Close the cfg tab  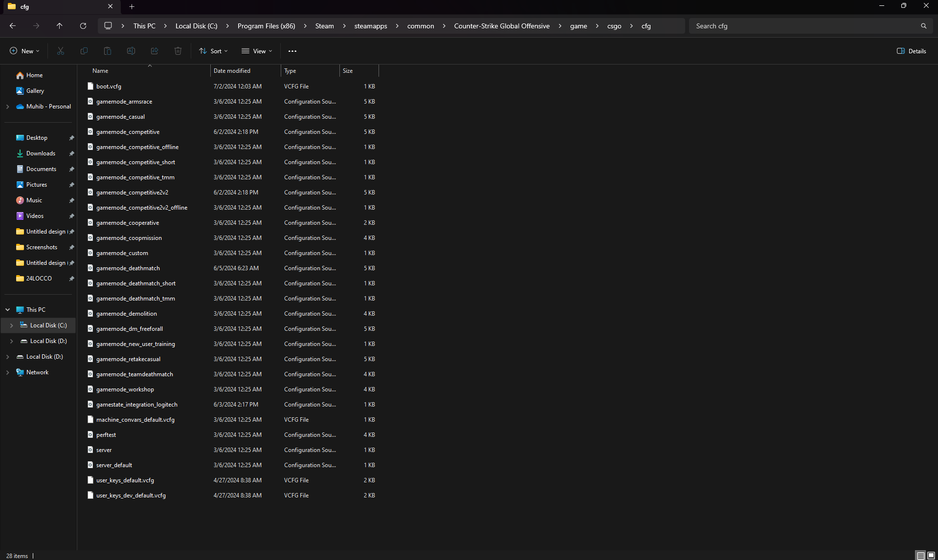tap(110, 6)
